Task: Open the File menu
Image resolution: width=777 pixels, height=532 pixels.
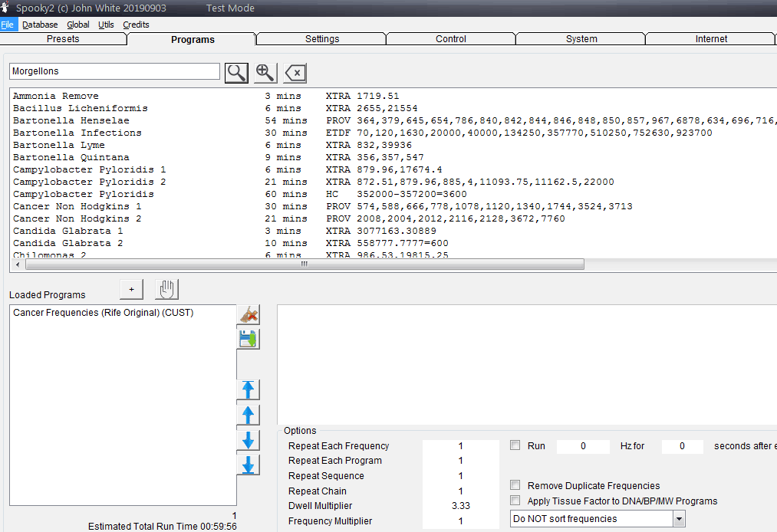Action: (8, 25)
